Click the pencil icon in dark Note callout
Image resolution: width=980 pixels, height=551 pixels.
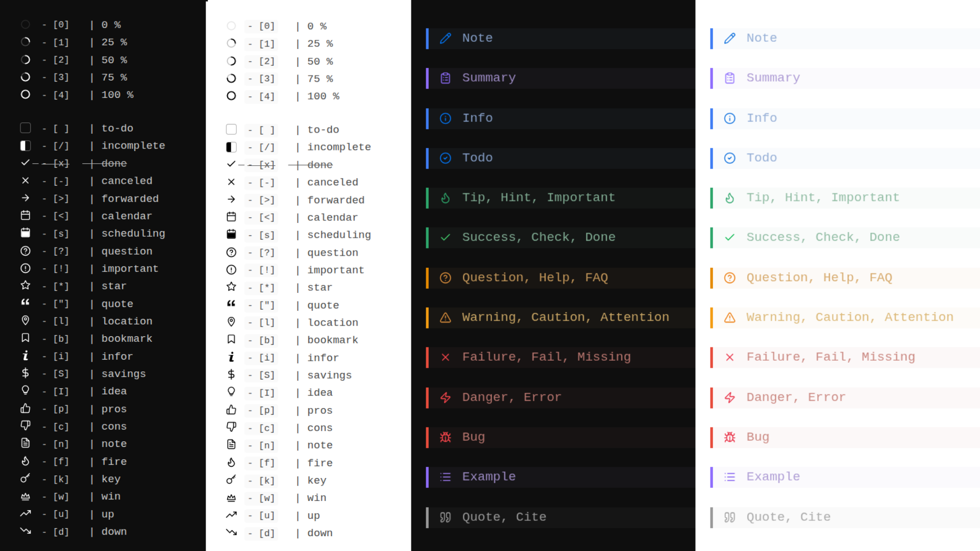pyautogui.click(x=446, y=38)
